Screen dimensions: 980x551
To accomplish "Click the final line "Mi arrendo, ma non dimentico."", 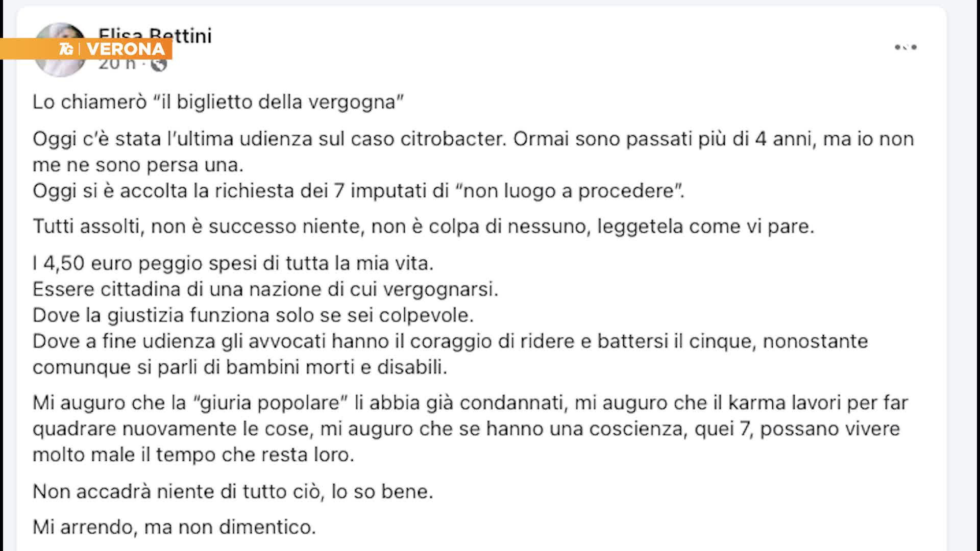I will [x=174, y=527].
